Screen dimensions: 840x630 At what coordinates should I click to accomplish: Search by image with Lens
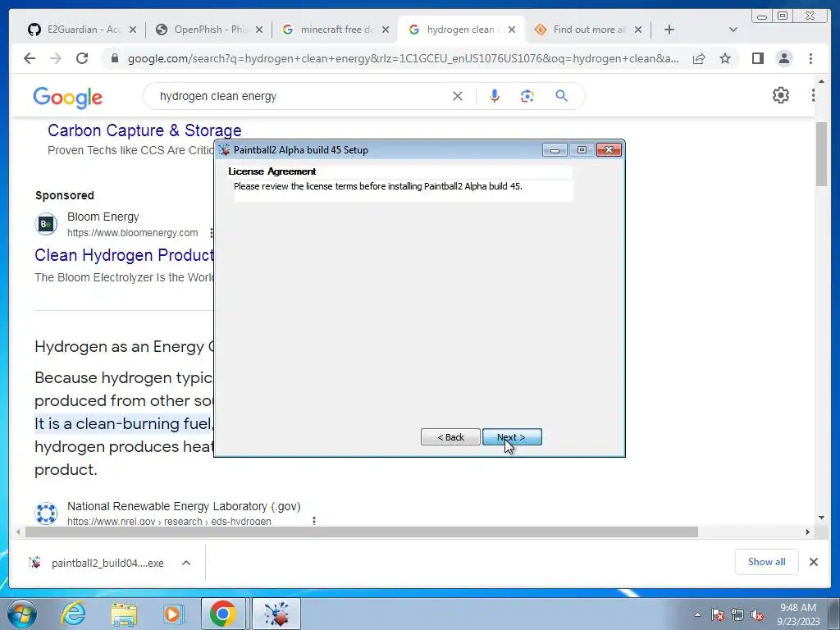527,97
